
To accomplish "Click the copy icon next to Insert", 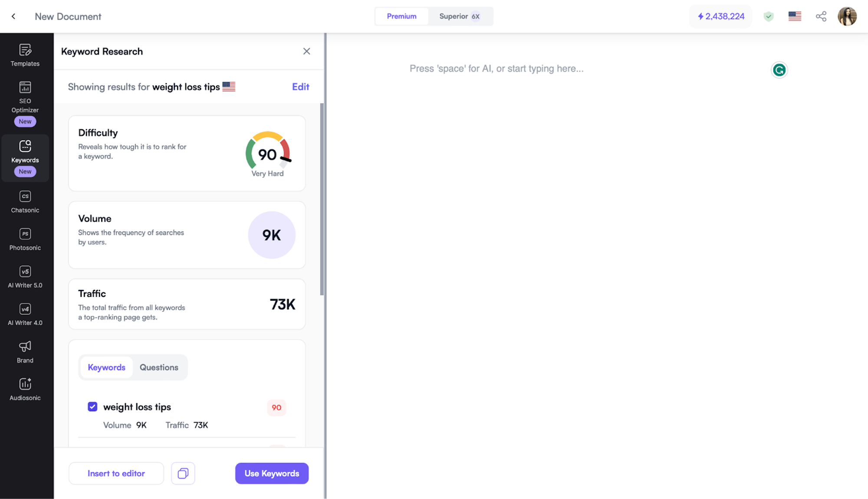I will coord(183,473).
